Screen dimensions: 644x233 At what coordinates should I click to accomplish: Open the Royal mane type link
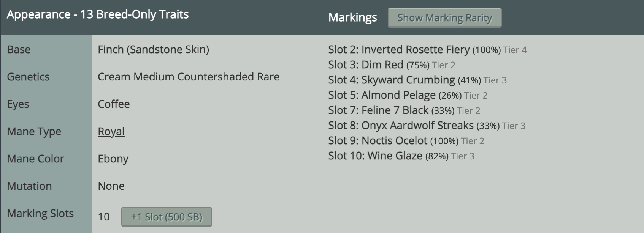point(111,131)
